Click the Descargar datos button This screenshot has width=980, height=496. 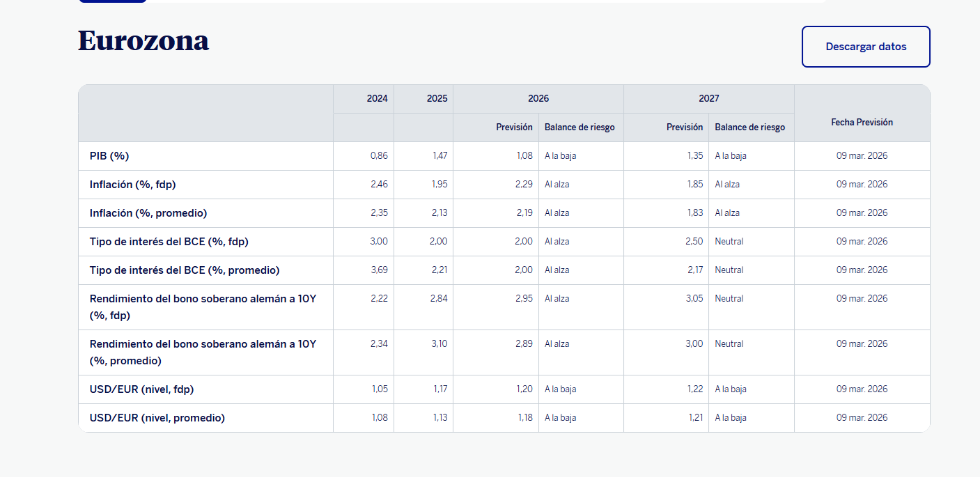(866, 47)
